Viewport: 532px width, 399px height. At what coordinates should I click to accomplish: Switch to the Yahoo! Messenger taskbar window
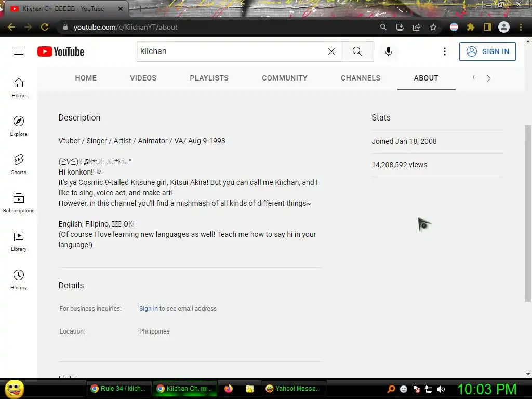[294, 389]
